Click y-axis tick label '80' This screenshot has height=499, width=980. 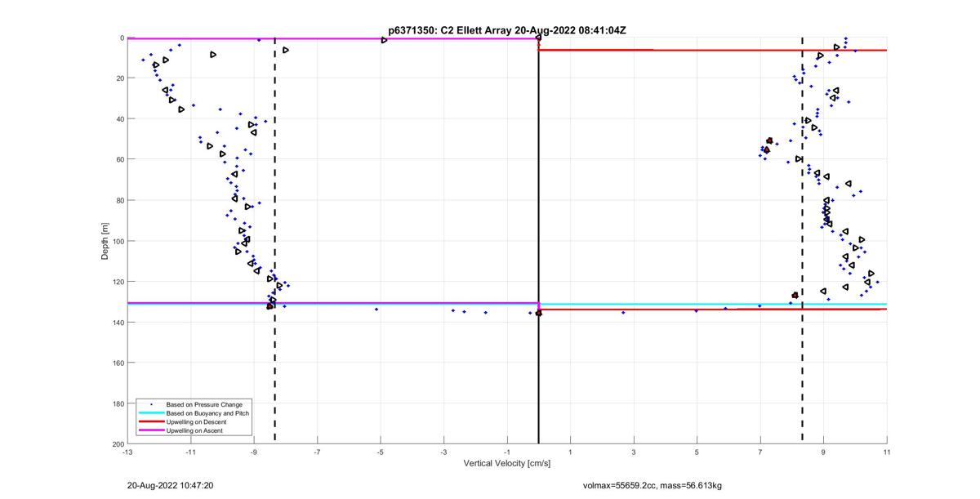tap(119, 200)
